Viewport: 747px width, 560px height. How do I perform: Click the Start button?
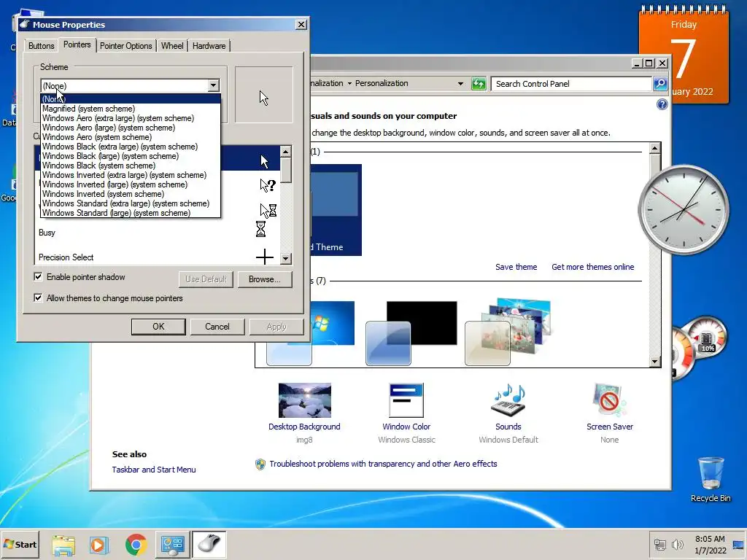[20, 545]
